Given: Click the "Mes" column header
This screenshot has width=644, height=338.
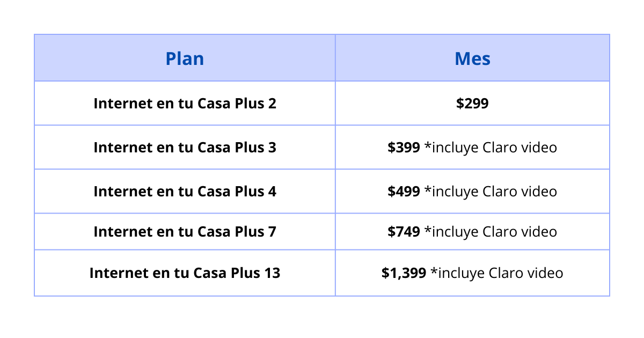Looking at the screenshot, I should 472,58.
